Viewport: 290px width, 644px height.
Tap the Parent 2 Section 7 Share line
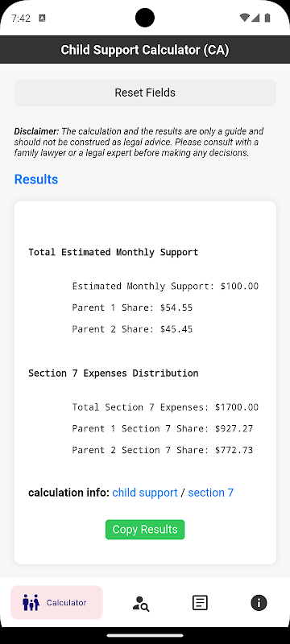click(162, 450)
